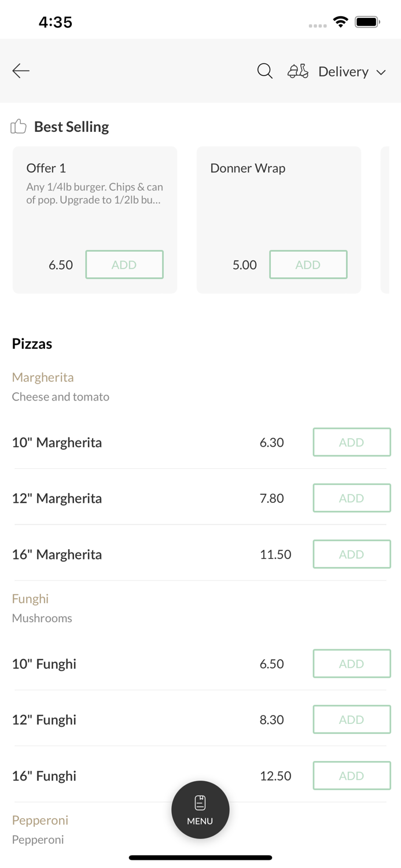Tap the Best Selling thumbs-up icon
The height and width of the screenshot is (868, 401).
(x=19, y=127)
